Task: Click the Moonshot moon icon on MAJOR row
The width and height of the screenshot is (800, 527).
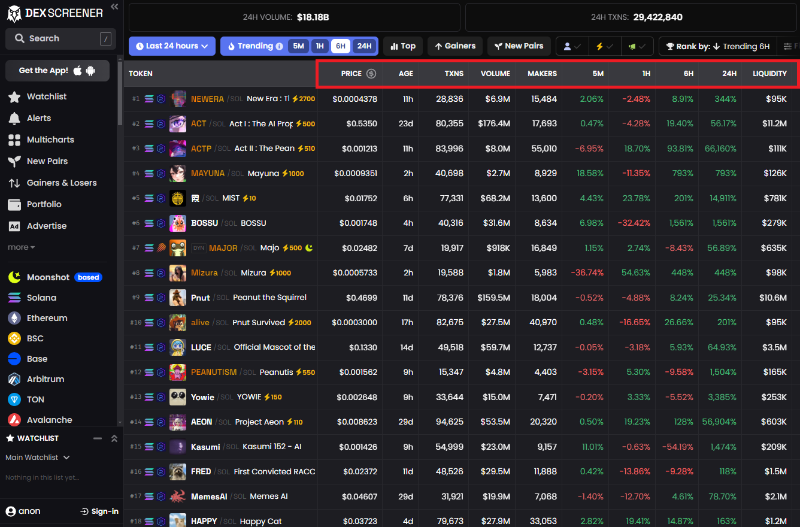Action: [x=309, y=247]
